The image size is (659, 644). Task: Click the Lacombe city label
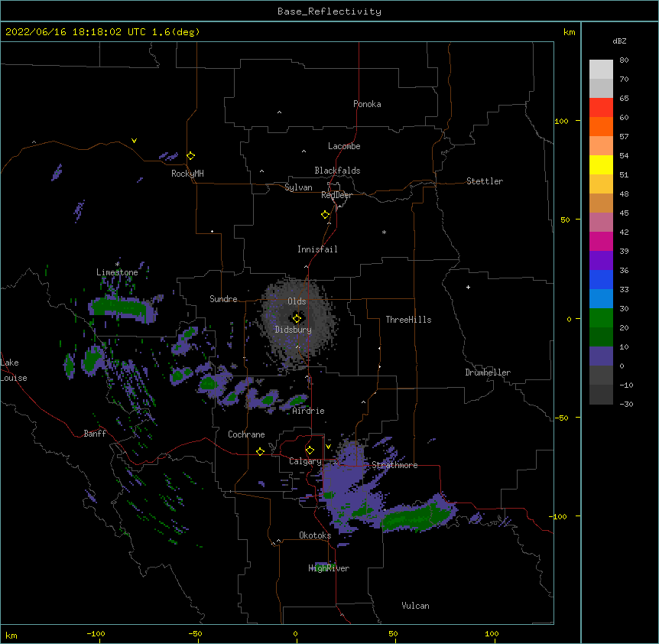pos(344,146)
